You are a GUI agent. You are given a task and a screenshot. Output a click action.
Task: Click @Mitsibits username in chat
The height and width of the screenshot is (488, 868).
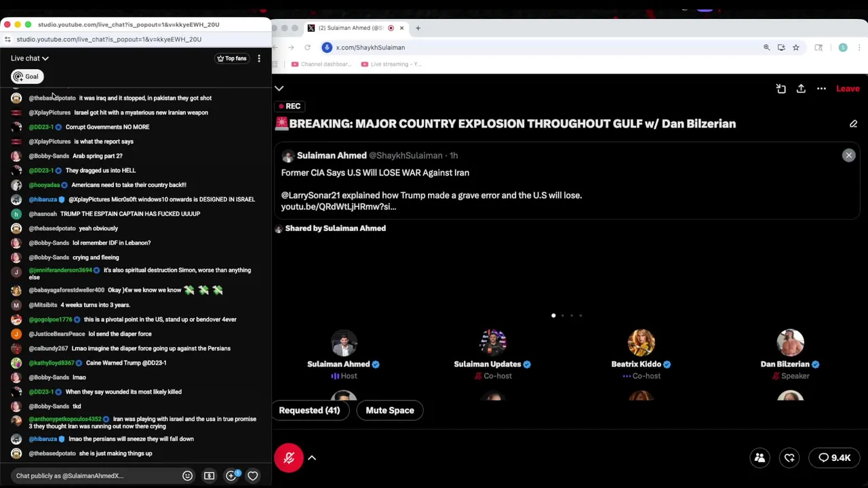43,305
